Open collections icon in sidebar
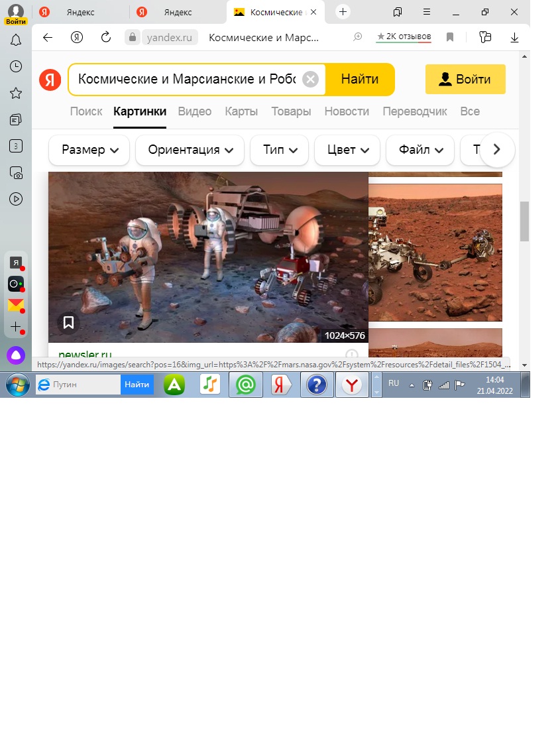The height and width of the screenshot is (734, 560). 16,120
